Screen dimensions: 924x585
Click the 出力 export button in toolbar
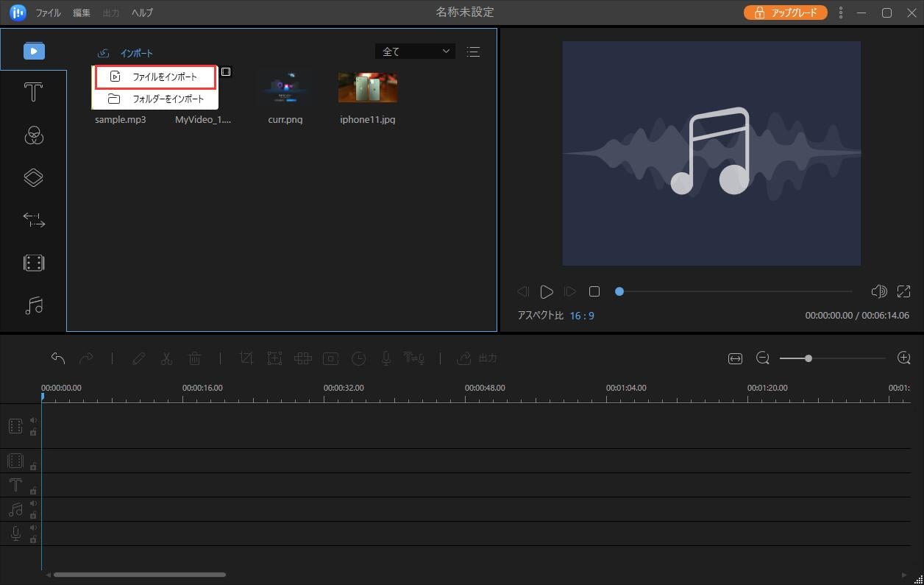477,358
